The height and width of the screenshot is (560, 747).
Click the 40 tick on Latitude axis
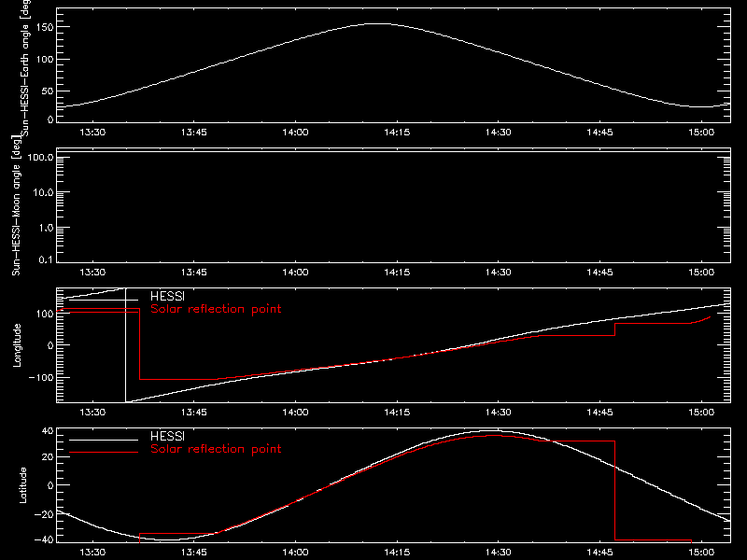click(x=48, y=431)
